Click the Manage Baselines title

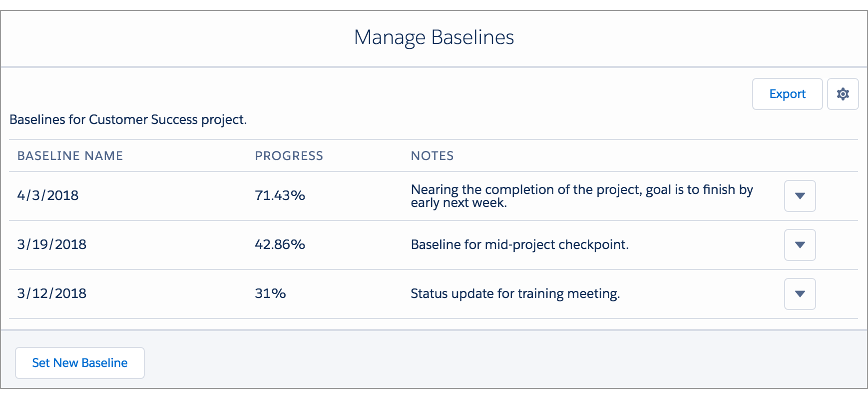tap(434, 37)
